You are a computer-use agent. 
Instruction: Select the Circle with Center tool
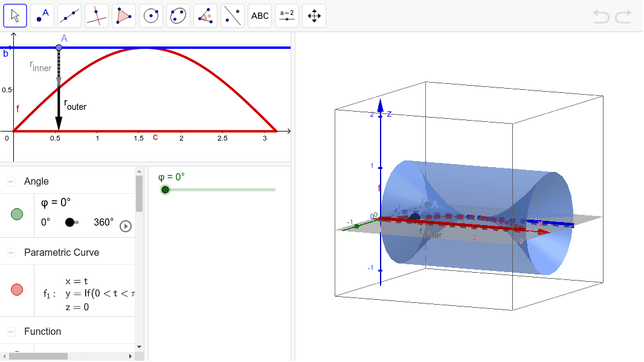[150, 15]
